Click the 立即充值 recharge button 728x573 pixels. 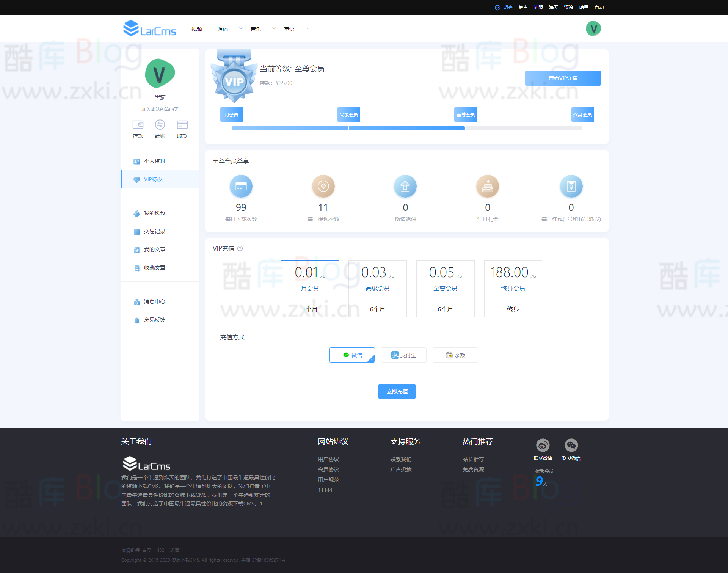397,391
